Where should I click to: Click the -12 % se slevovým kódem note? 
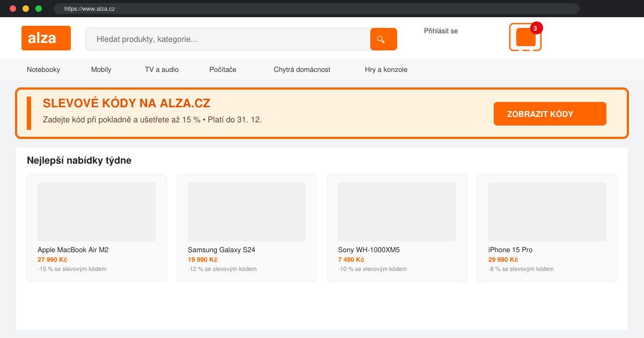222,269
